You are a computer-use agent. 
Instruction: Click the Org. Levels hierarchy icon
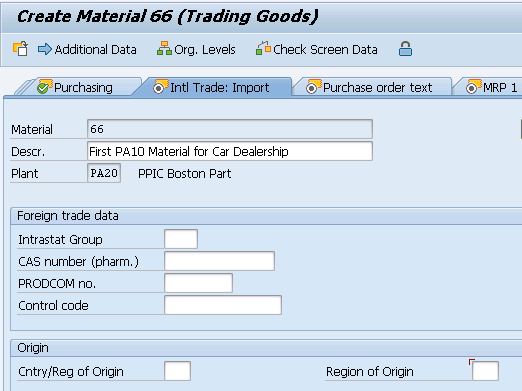pyautogui.click(x=164, y=49)
